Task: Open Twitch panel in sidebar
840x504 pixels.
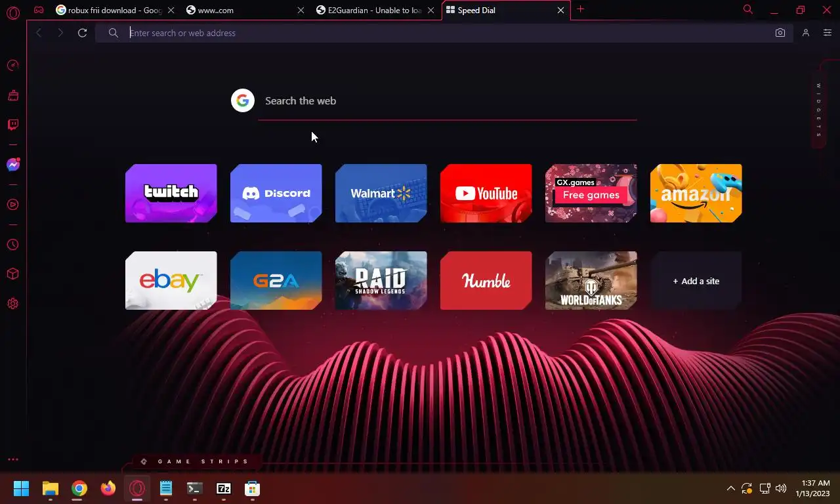Action: click(12, 125)
